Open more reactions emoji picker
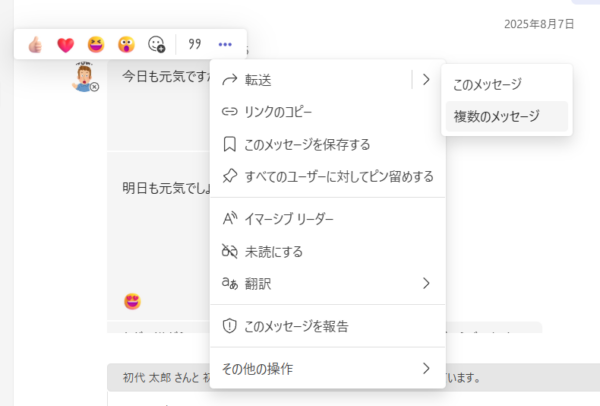This screenshot has width=600, height=406. click(x=156, y=44)
